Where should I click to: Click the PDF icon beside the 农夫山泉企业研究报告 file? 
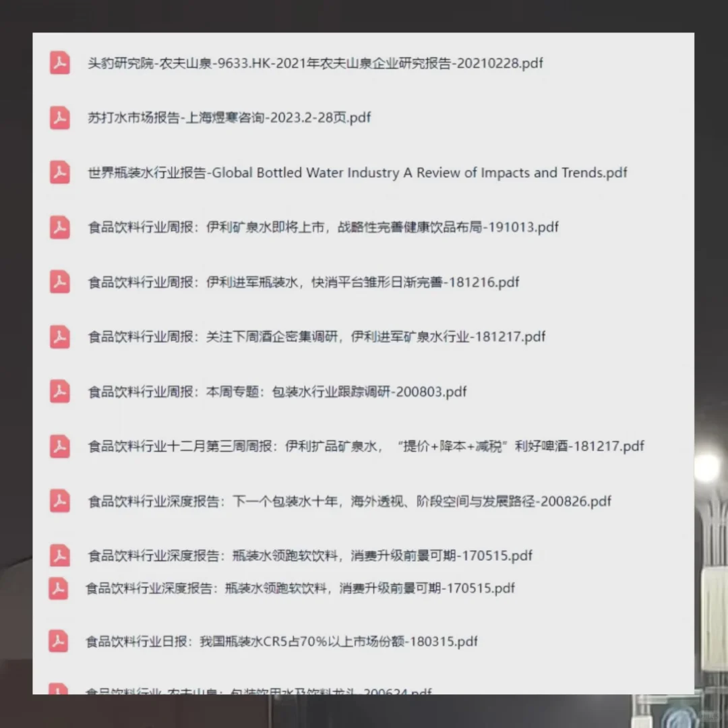click(59, 63)
